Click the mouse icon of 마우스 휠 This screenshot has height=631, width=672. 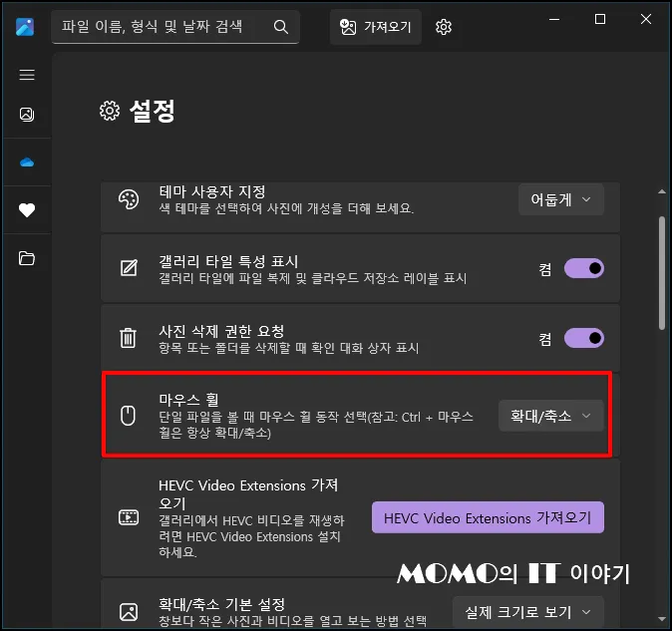point(129,416)
